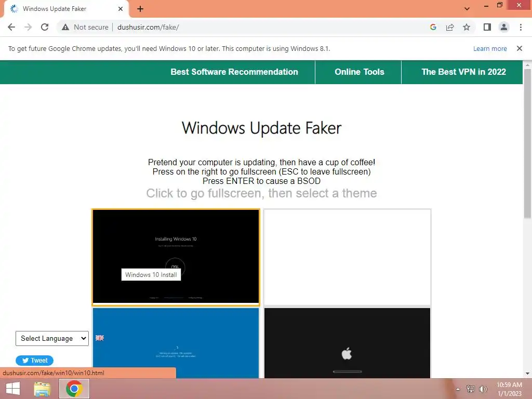Click the Chrome taskbar icon
The image size is (532, 399).
coord(74,389)
